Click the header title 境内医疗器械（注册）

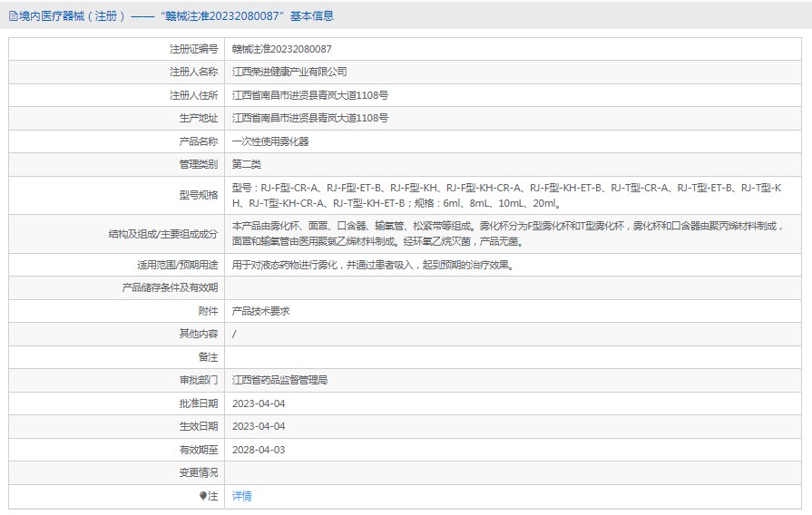pyautogui.click(x=73, y=15)
